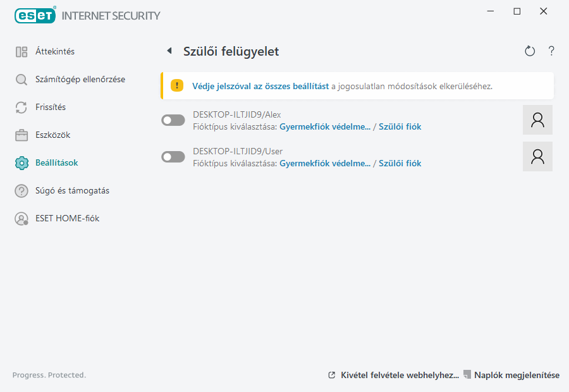Enable parental control for DESKTOP-ILTJID9/User
This screenshot has height=392, width=569.
point(173,157)
